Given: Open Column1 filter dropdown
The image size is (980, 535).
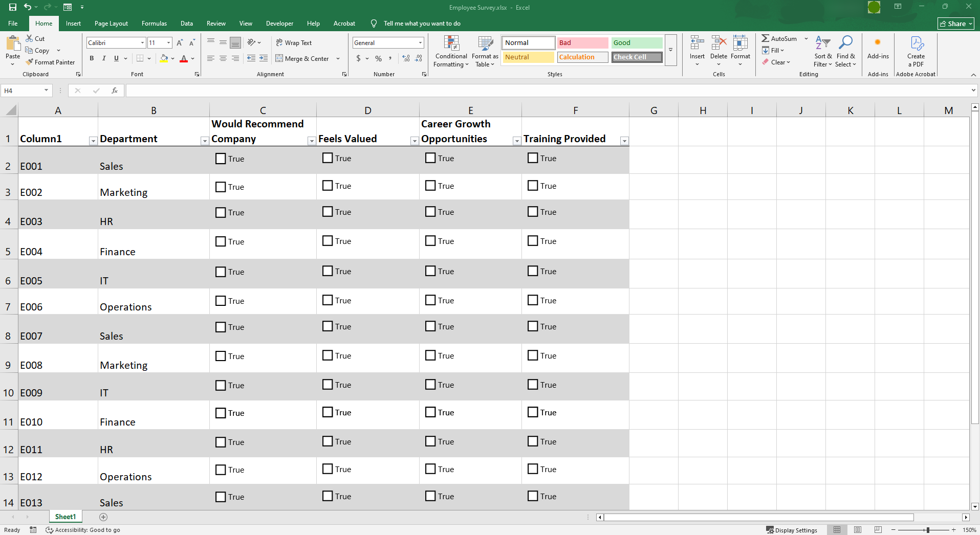Looking at the screenshot, I should [93, 141].
